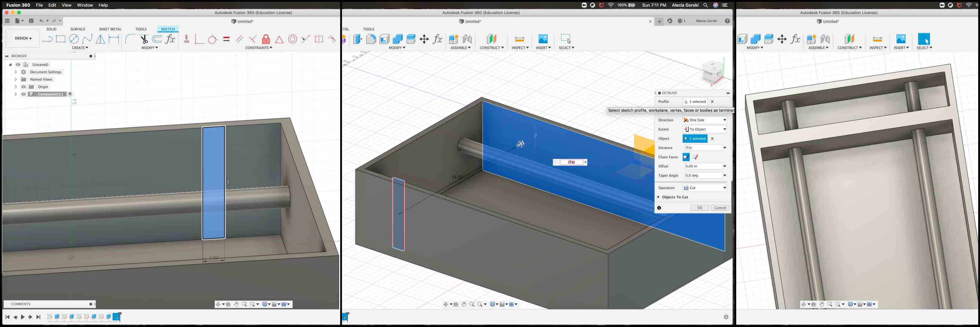This screenshot has height=327, width=980.
Task: Clear the Profile selection
Action: (712, 102)
